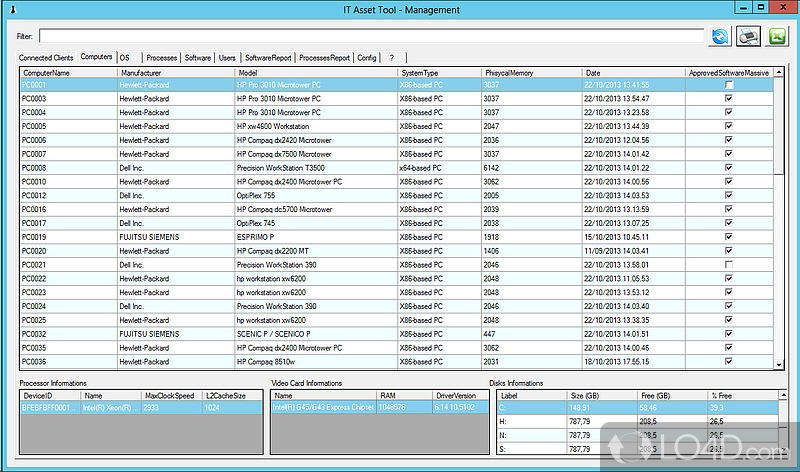Select 'Intel(R) G45/G43 Express Chipset' video row
The image size is (800, 472).
click(380, 407)
